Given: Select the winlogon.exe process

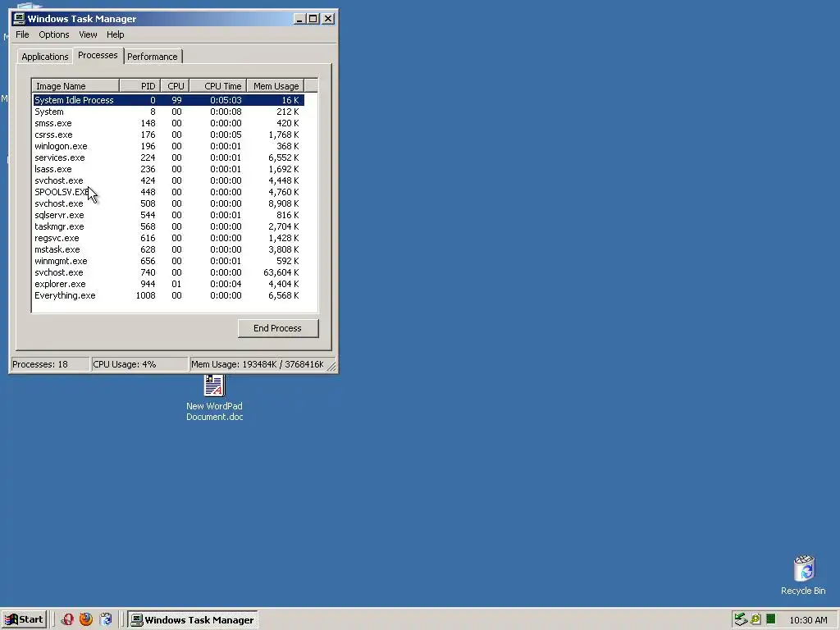Looking at the screenshot, I should tap(168, 146).
